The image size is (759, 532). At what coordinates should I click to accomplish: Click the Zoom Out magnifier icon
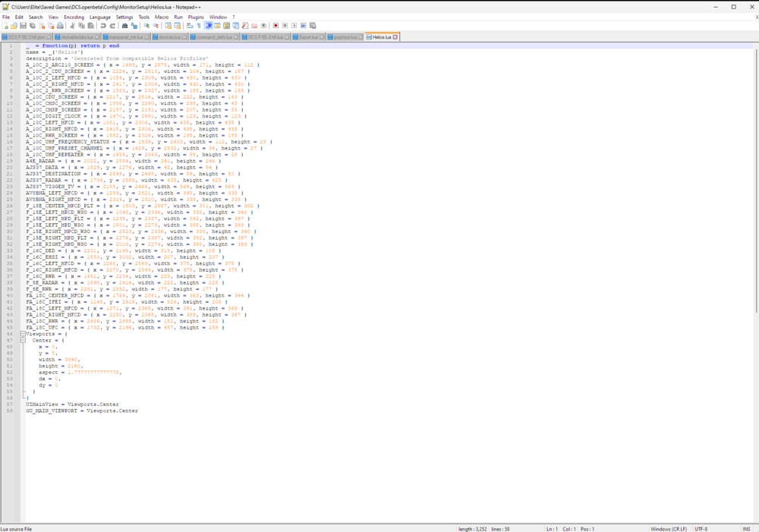(x=156, y=26)
